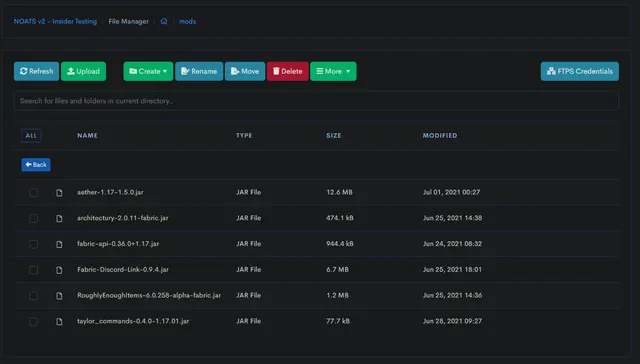Viewport: 640px width, 364px height.
Task: Open taylor_commands-0.4.0-1.17.01.jar name
Action: (x=133, y=321)
